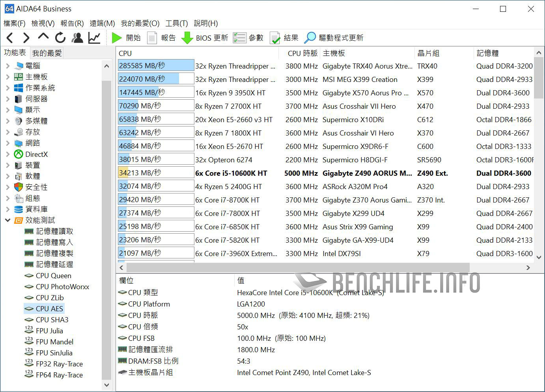The width and height of the screenshot is (545, 392).
Task: Click the refresh icon in toolbar
Action: coord(60,38)
